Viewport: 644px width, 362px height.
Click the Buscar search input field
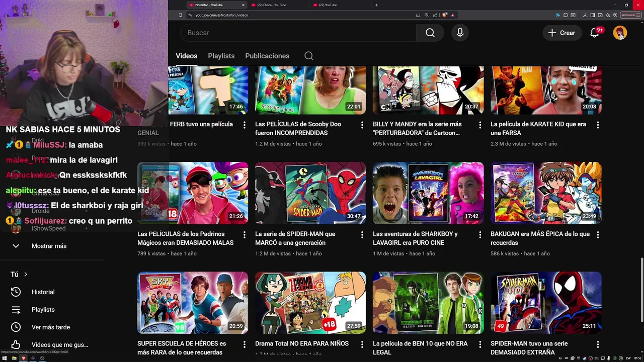pyautogui.click(x=298, y=33)
